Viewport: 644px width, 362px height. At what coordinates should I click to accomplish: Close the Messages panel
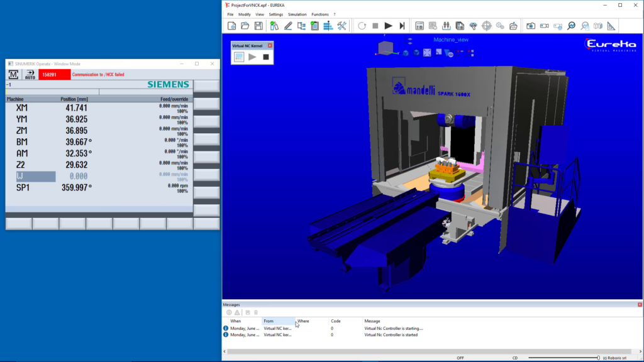640,305
